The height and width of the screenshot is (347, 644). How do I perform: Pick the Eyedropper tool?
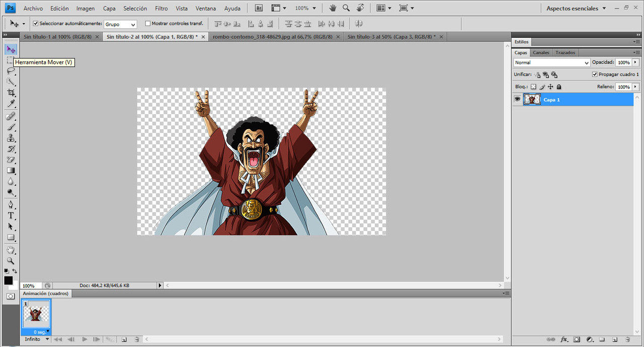click(x=11, y=104)
